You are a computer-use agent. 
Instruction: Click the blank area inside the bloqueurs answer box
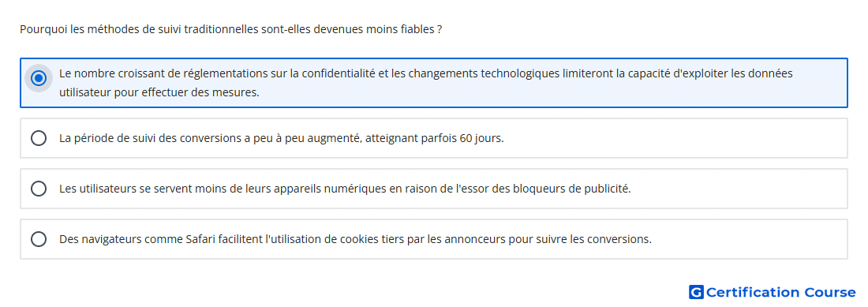click(739, 189)
